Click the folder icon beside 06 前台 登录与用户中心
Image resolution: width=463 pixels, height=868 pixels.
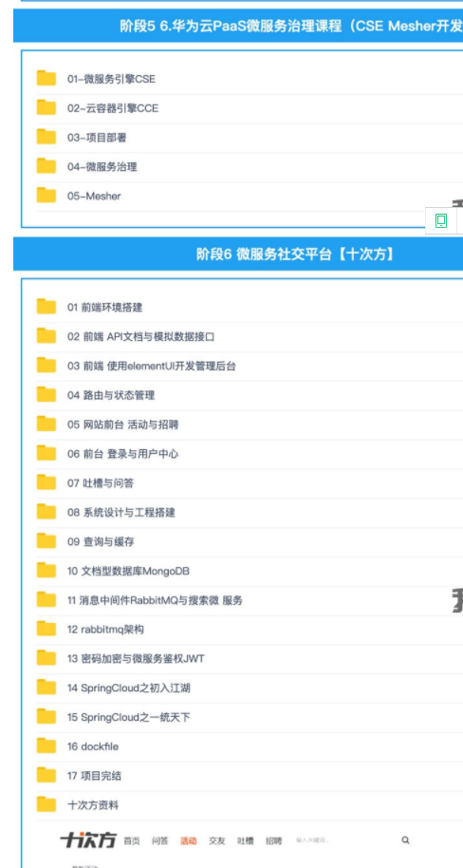[x=46, y=453]
